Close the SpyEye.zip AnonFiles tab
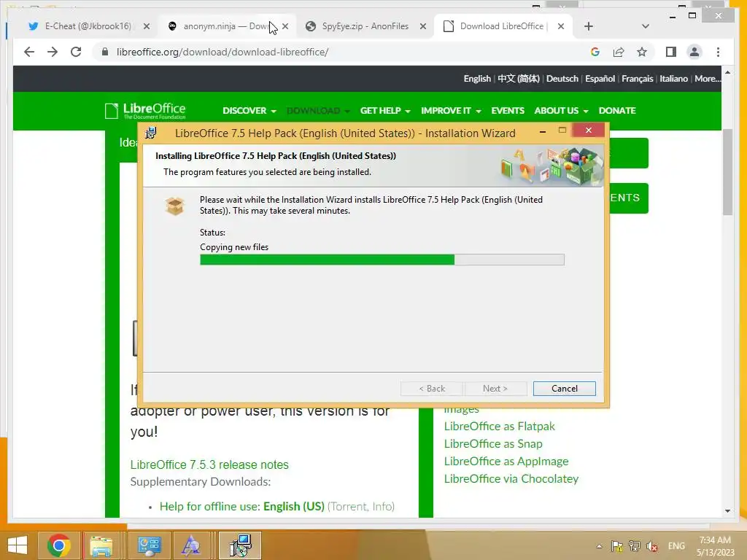Viewport: 747px width, 560px height. click(x=422, y=26)
